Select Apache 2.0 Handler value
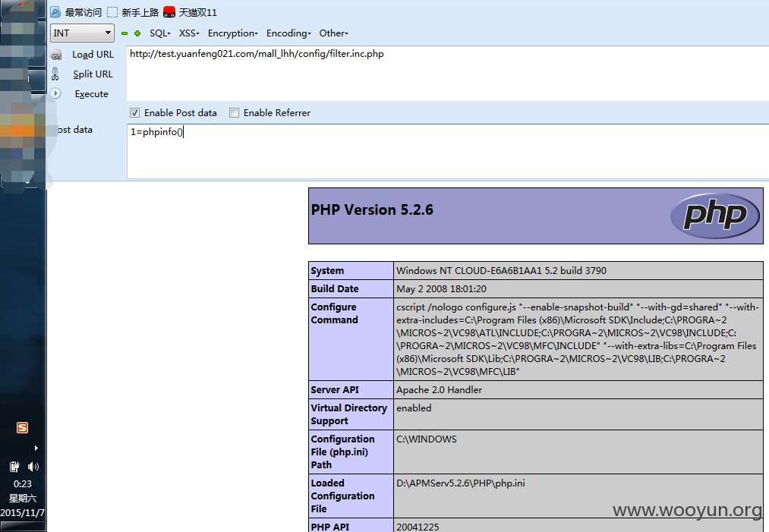This screenshot has width=769, height=532. coord(439,390)
